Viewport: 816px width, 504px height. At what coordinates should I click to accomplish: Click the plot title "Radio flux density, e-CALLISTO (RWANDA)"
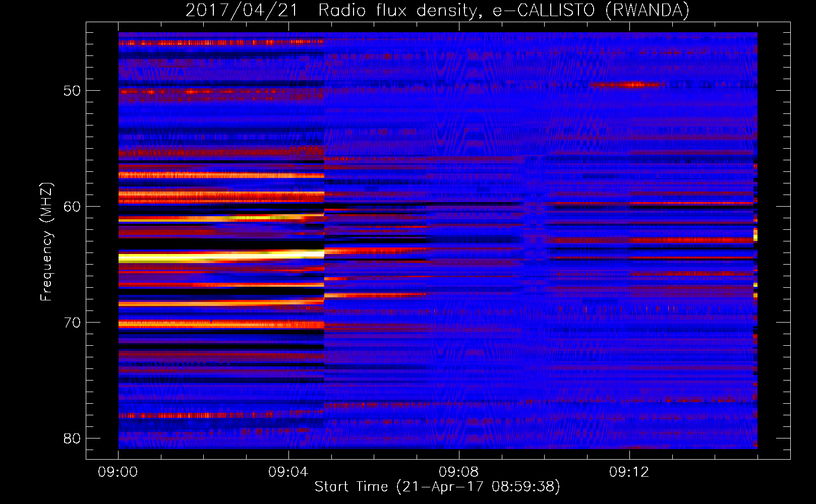[x=504, y=10]
